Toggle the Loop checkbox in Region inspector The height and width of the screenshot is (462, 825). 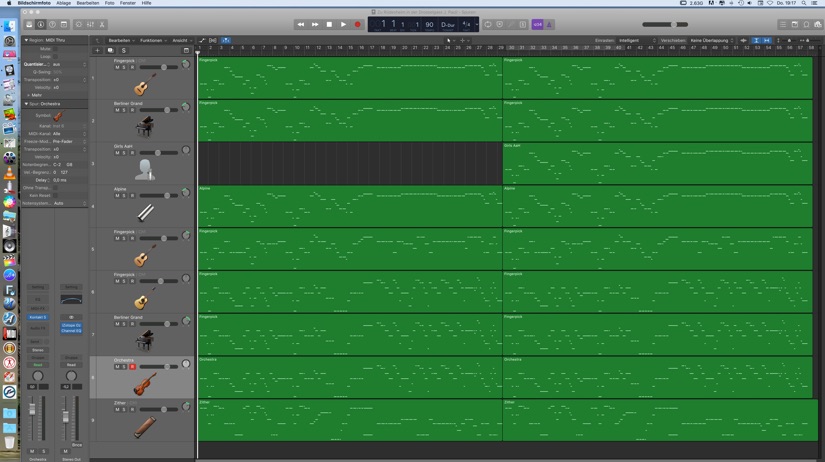click(x=55, y=56)
